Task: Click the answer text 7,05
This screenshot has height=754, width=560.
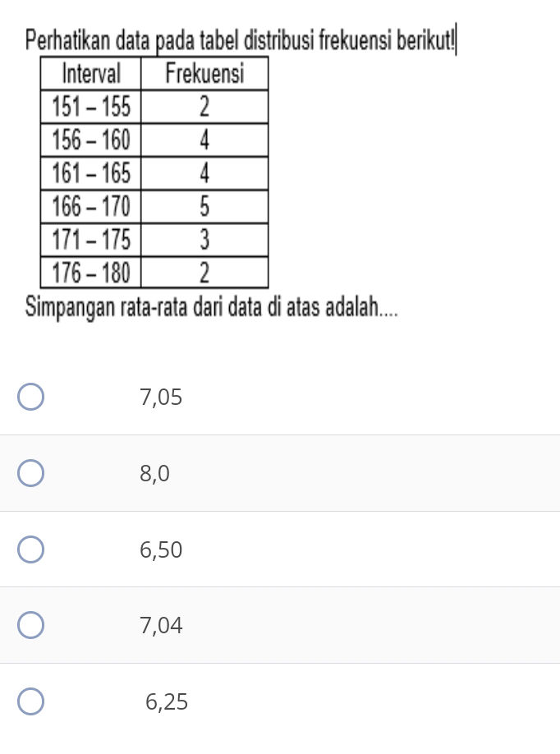Action: pos(161,397)
